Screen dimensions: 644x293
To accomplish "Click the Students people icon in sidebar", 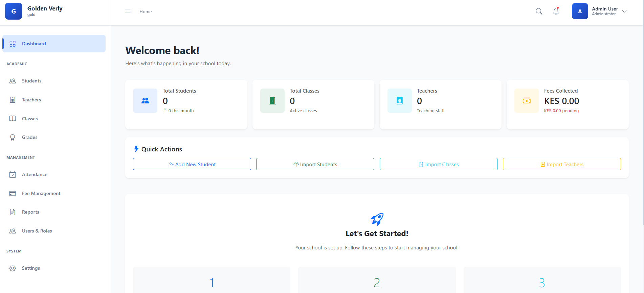I will point(13,81).
